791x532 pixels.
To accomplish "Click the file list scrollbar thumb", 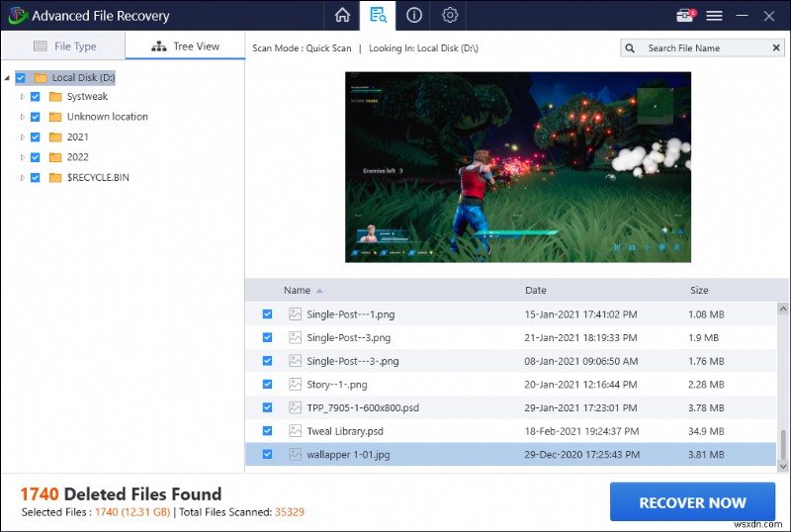I will coord(783,445).
